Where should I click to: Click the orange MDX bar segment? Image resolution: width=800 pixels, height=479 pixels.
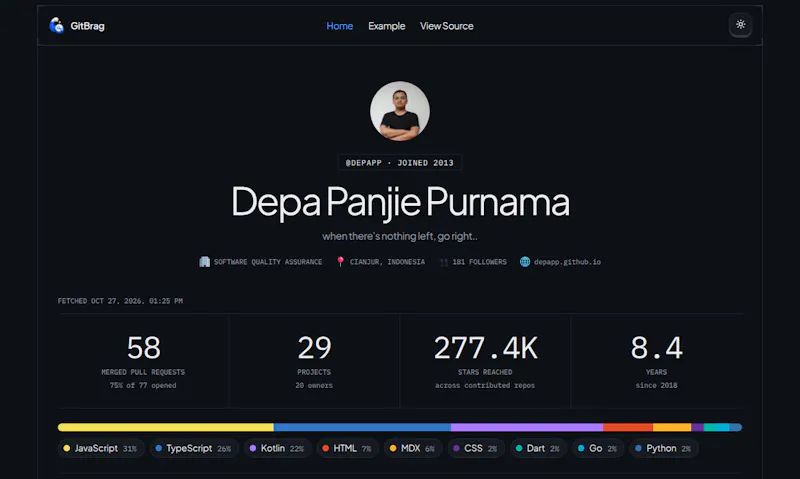click(x=672, y=427)
